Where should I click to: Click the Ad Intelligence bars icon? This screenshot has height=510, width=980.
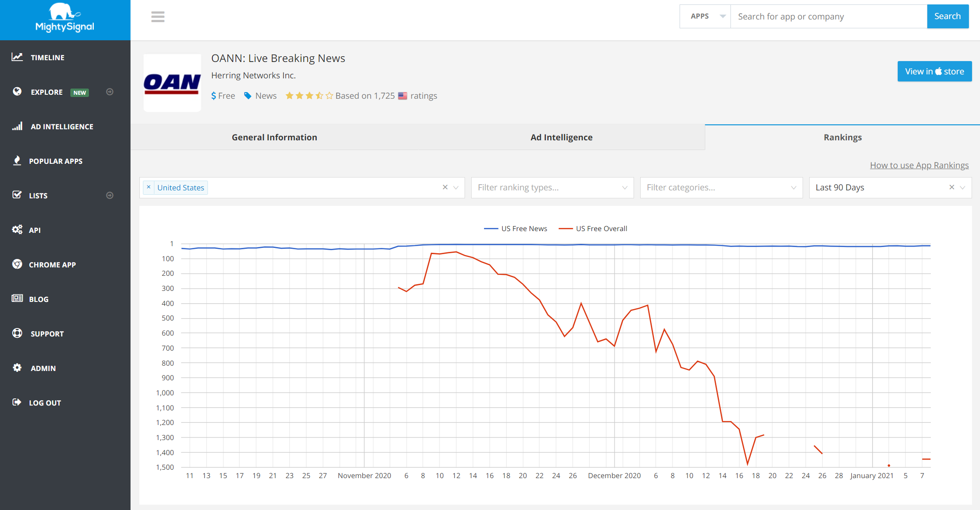tap(17, 126)
